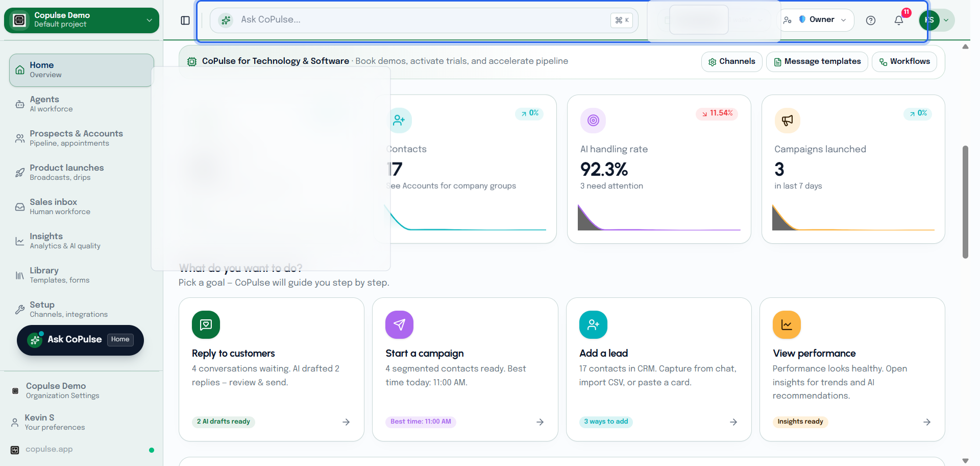
Task: Click the Library books icon
Action: click(x=20, y=275)
